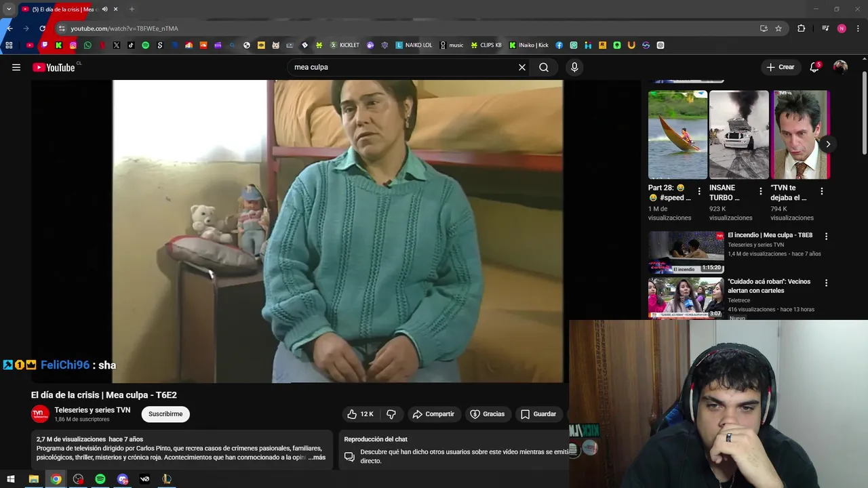Like the video with 12 K thumbs-up
The width and height of the screenshot is (868, 488).
coord(360,414)
